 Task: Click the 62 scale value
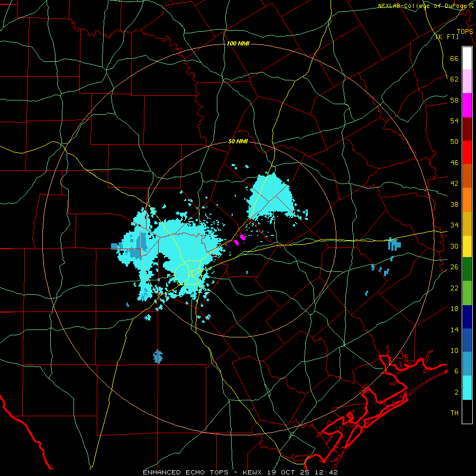coord(454,79)
